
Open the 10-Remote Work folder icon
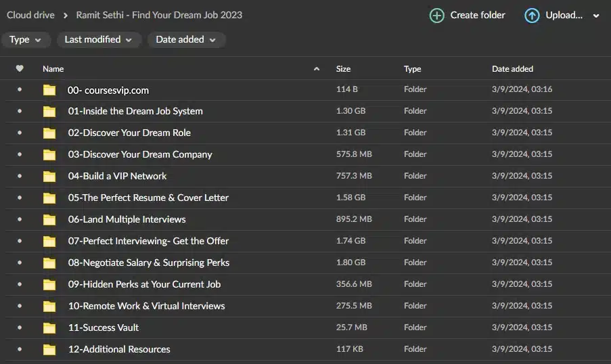[x=49, y=306]
